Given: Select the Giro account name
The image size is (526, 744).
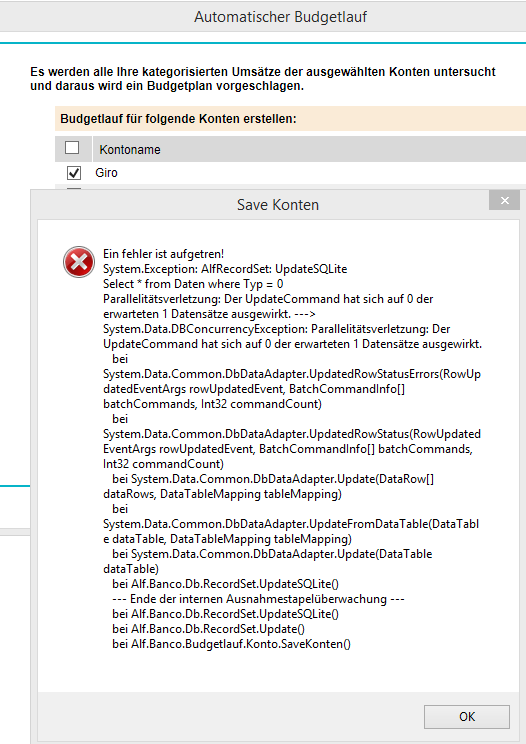Looking at the screenshot, I should point(106,173).
